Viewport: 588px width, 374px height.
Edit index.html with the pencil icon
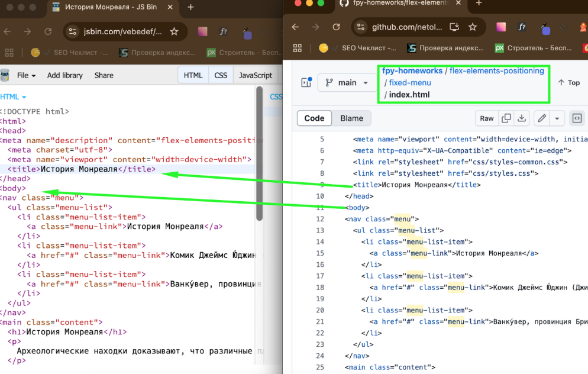click(541, 118)
